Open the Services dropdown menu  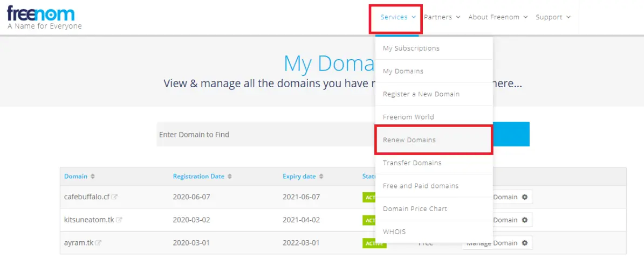click(x=398, y=17)
